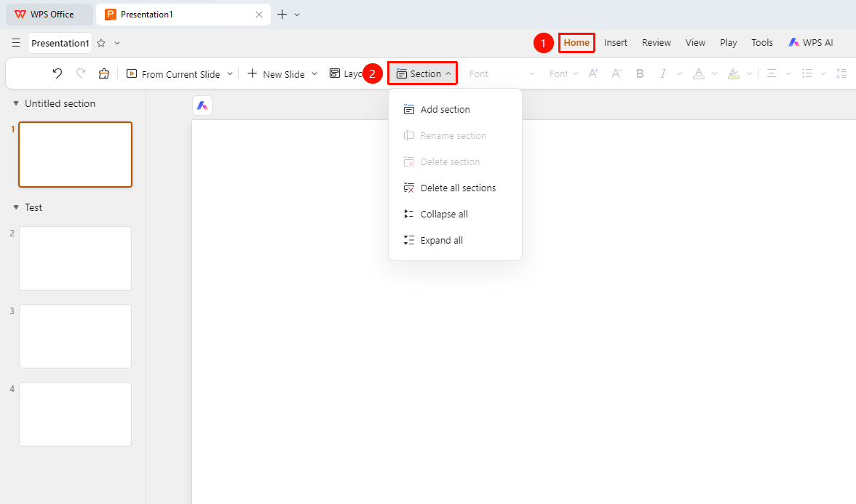
Task: Click the line spacing icon
Action: tap(841, 73)
